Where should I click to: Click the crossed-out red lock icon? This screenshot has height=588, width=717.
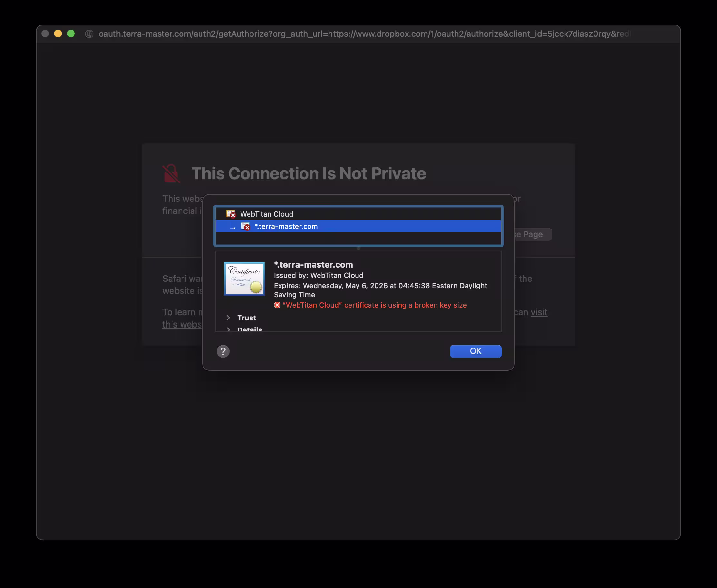click(172, 173)
